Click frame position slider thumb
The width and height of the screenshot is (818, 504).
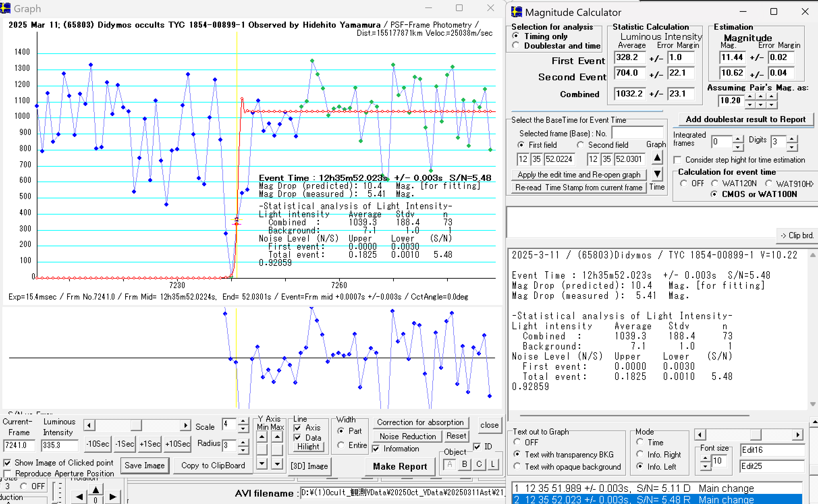click(x=136, y=425)
